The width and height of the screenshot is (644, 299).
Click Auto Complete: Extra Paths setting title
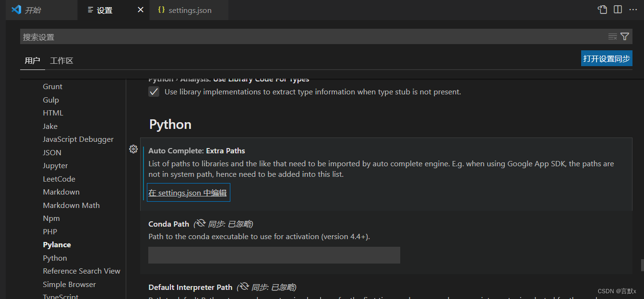pyautogui.click(x=197, y=150)
